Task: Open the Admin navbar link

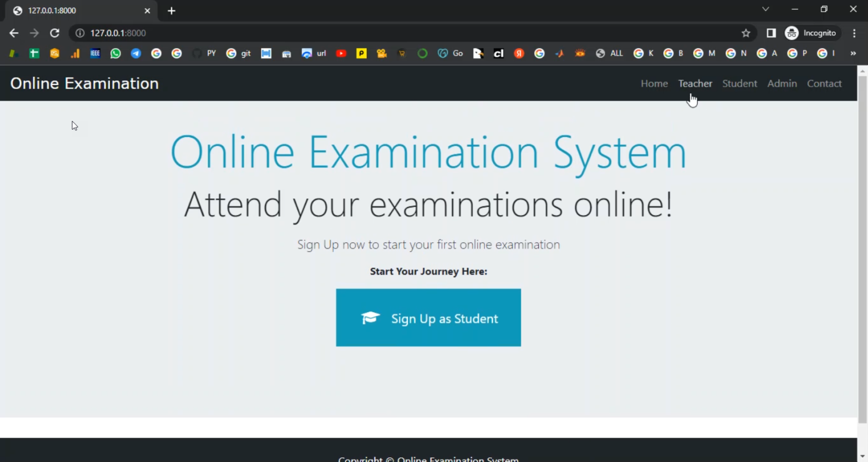Action: (x=782, y=83)
